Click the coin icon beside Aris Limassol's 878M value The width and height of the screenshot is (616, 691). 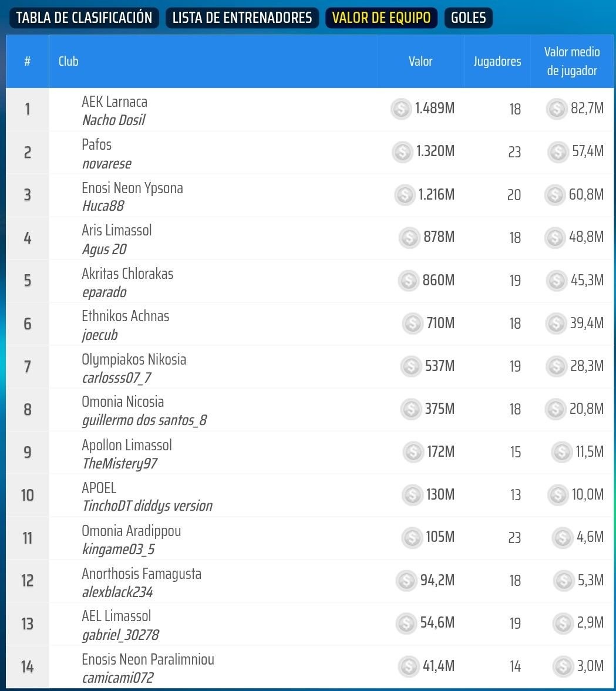(x=409, y=237)
